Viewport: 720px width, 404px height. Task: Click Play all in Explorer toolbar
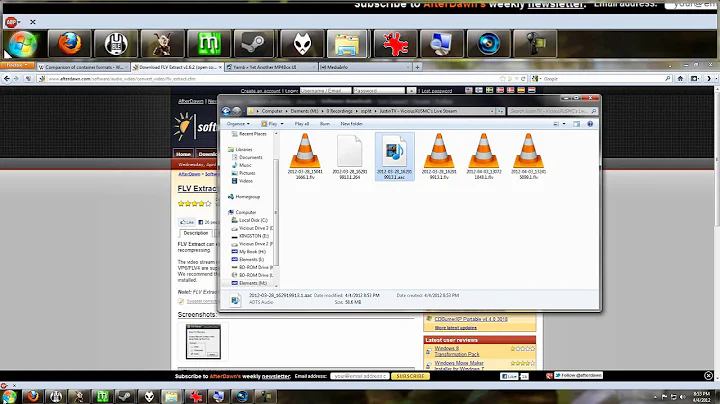[302, 124]
